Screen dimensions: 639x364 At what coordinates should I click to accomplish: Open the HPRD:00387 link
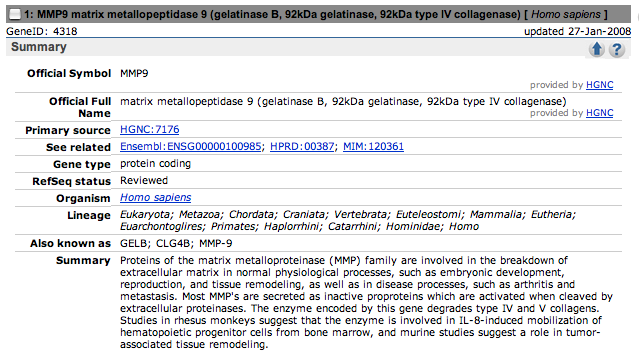click(302, 147)
